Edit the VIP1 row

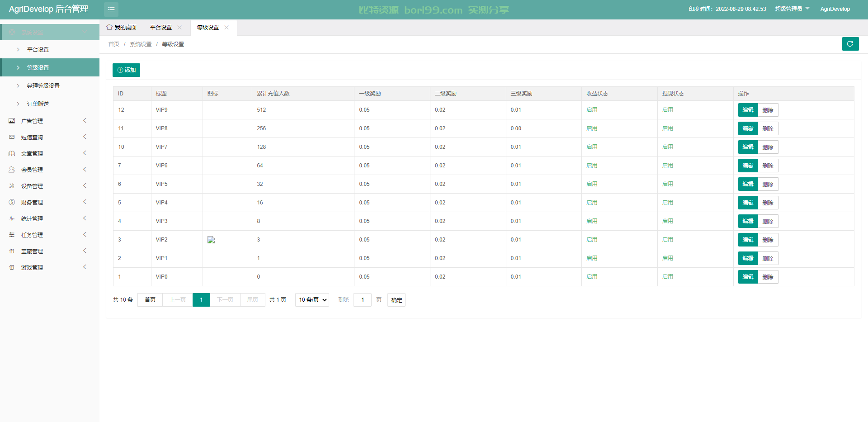[748, 258]
